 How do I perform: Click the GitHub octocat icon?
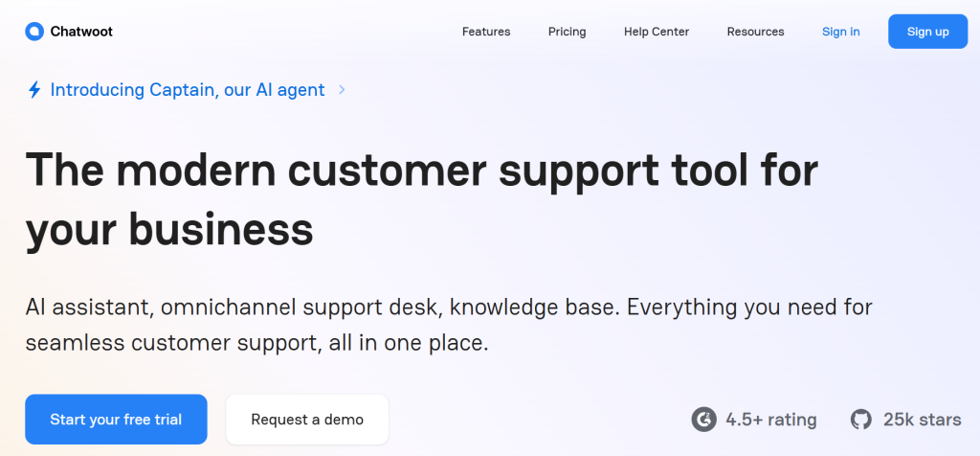click(x=861, y=420)
